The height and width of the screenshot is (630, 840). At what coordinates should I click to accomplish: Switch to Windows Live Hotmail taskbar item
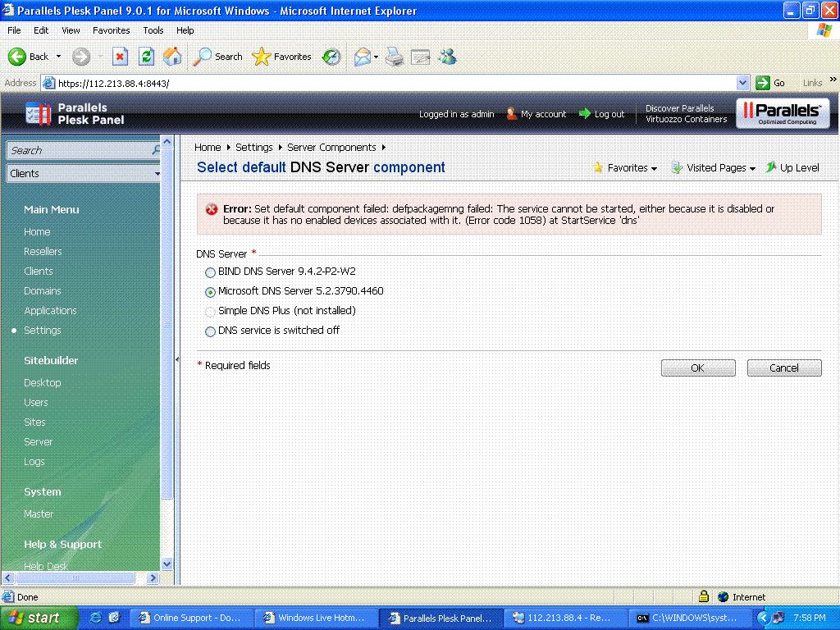(316, 618)
